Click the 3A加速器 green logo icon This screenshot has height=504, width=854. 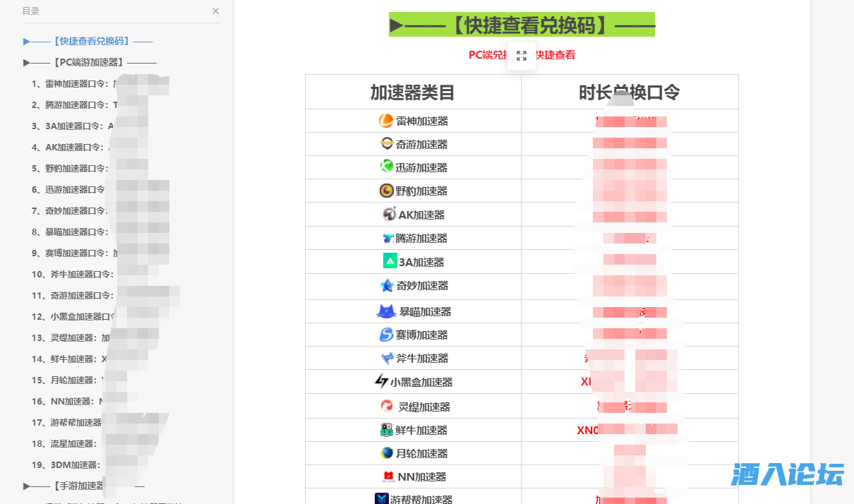coord(390,261)
